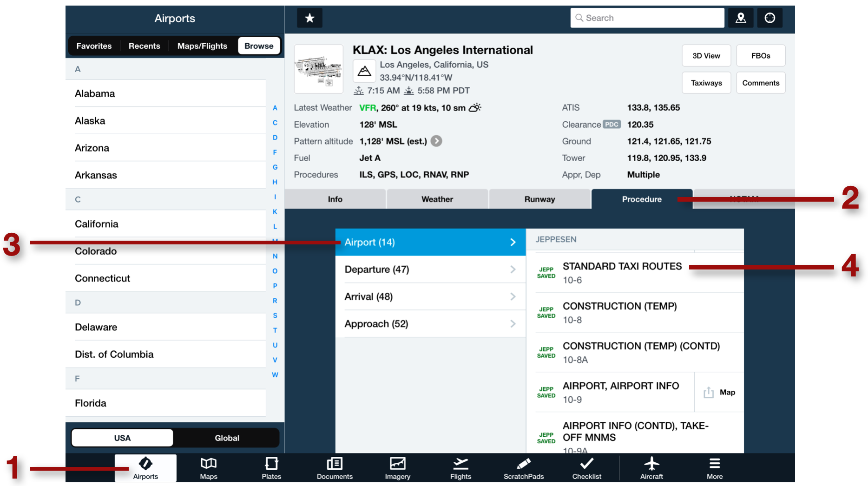Jump to letter K in the index
The width and height of the screenshot is (868, 486).
pos(275,211)
